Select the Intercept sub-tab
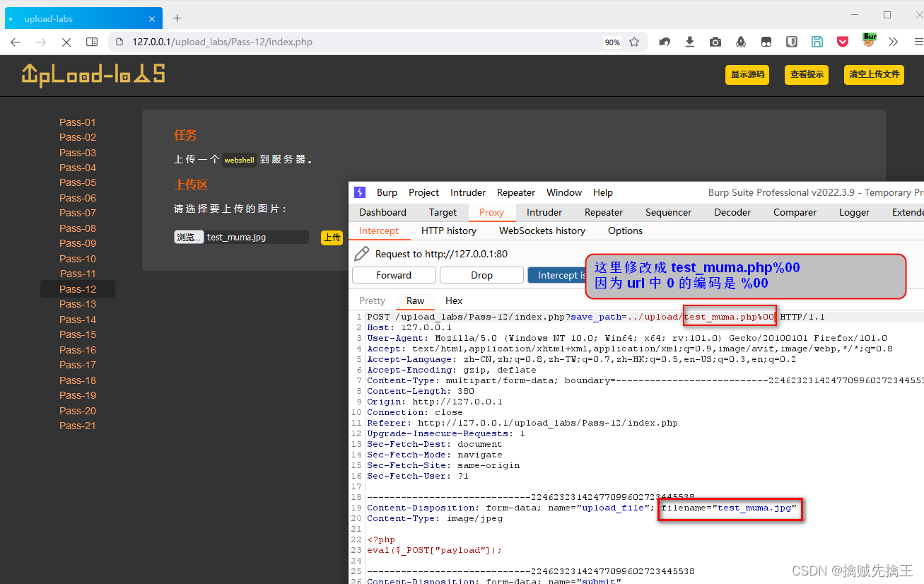 click(379, 230)
